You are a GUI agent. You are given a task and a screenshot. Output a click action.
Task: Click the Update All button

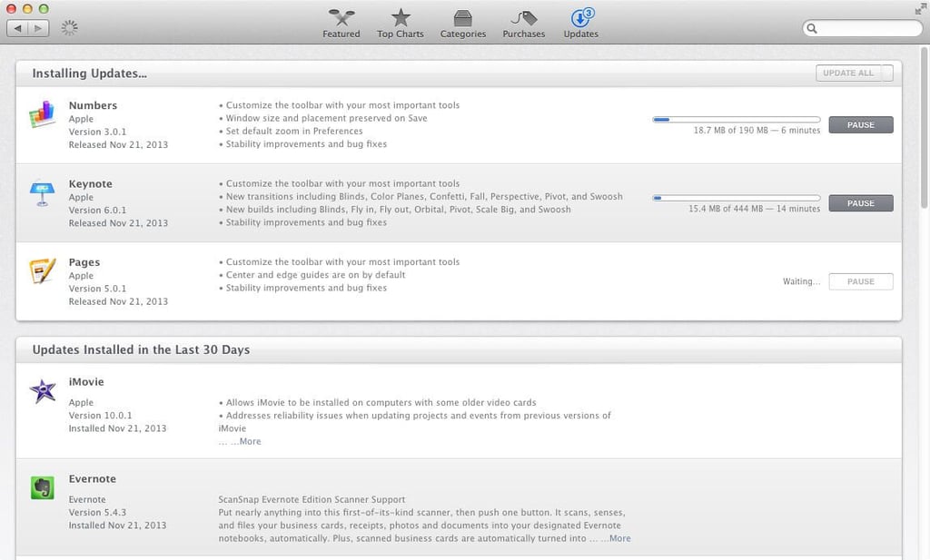[848, 73]
